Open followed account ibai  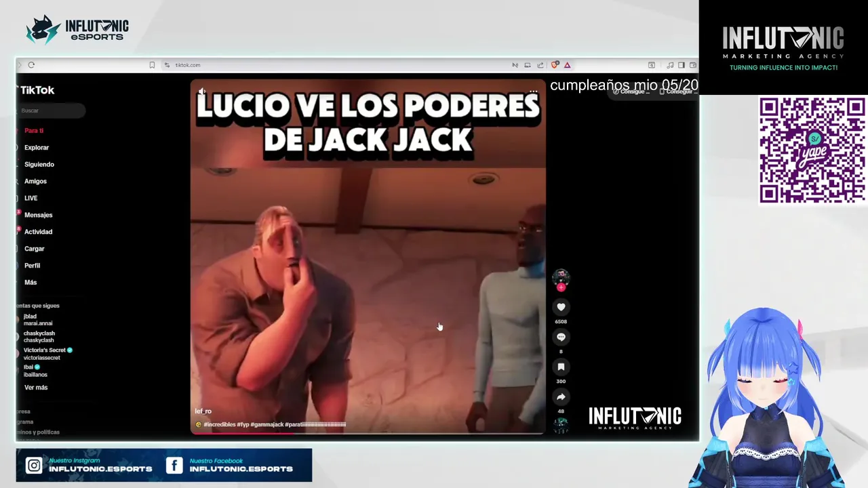pyautogui.click(x=35, y=371)
